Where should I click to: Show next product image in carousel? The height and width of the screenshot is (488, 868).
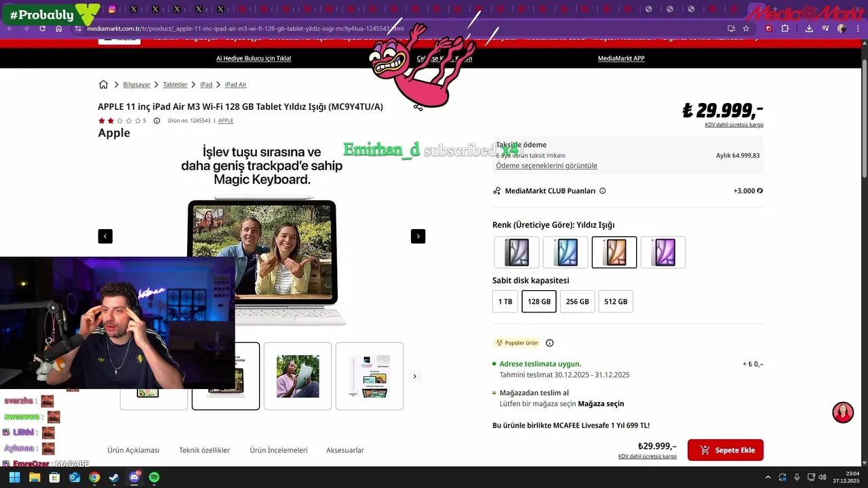[418, 236]
